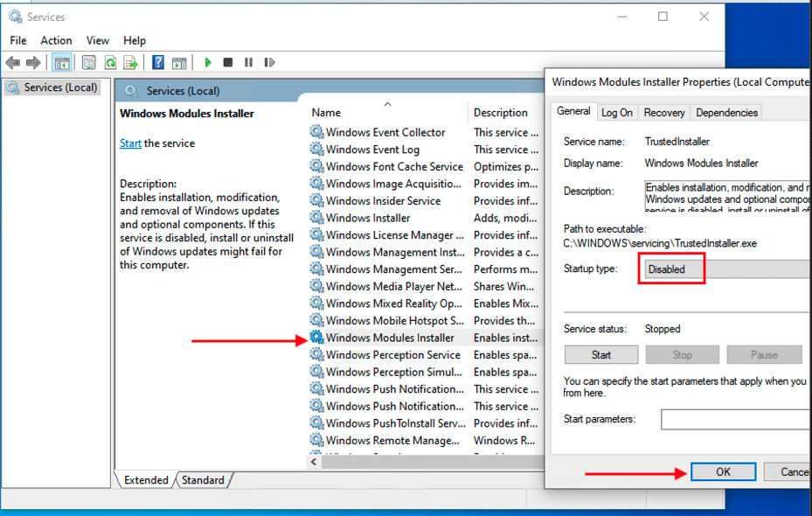812x516 pixels.
Task: Click the Start parameters input field
Action: tap(735, 420)
